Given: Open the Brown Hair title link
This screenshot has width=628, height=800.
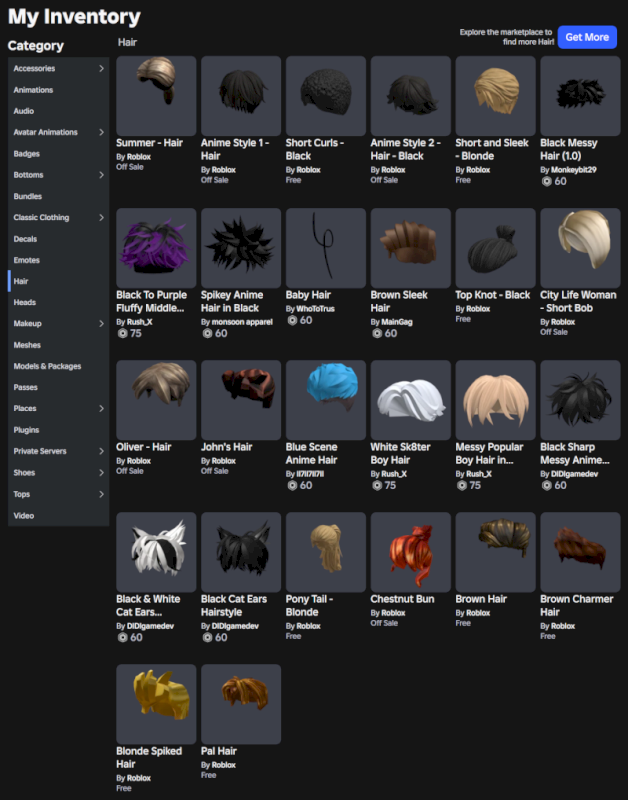Looking at the screenshot, I should point(481,599).
